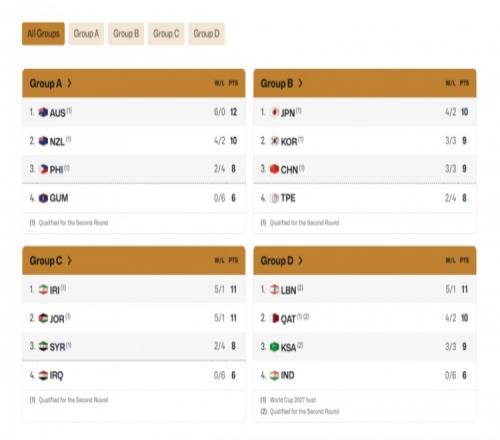The image size is (500, 440).
Task: Expand Group B via its chevron arrow
Action: tap(300, 83)
